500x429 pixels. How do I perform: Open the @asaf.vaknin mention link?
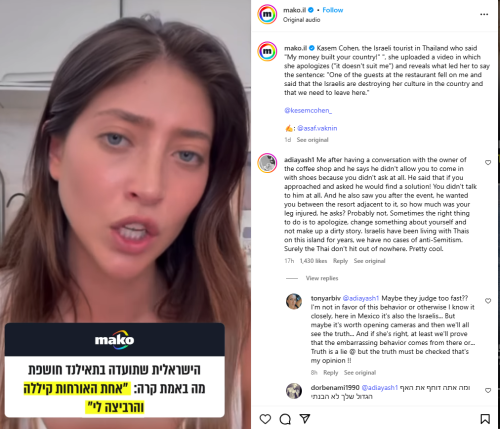click(x=317, y=128)
